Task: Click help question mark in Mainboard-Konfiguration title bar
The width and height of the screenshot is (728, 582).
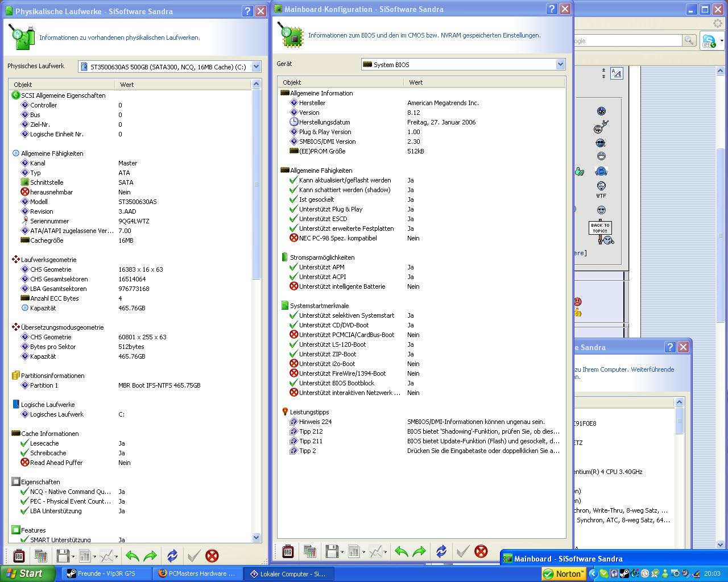Action: click(x=552, y=9)
